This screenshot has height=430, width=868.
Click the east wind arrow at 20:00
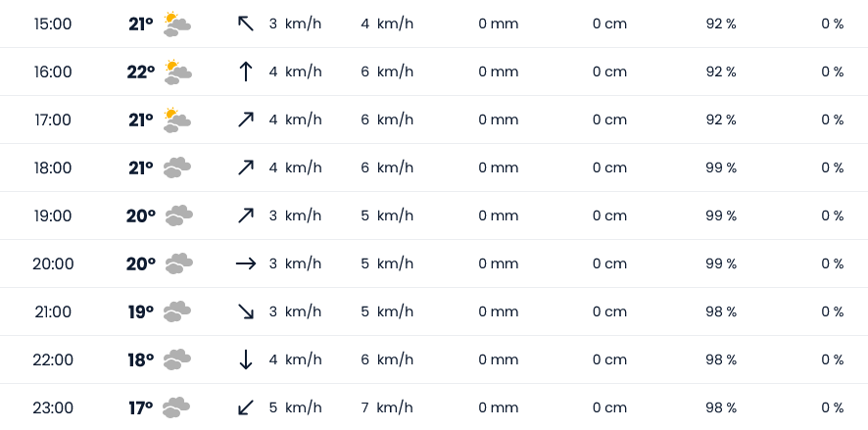click(x=246, y=264)
